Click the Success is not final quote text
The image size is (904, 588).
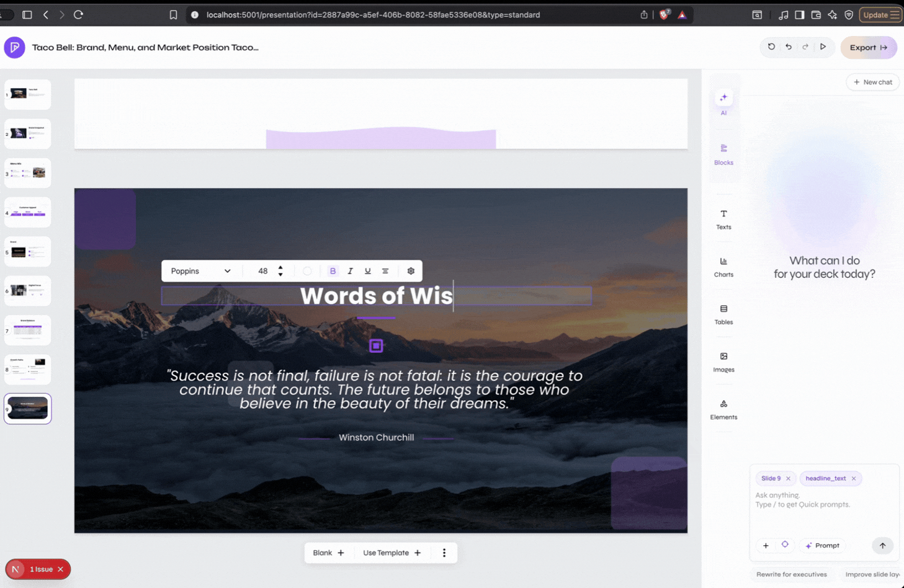pos(375,390)
